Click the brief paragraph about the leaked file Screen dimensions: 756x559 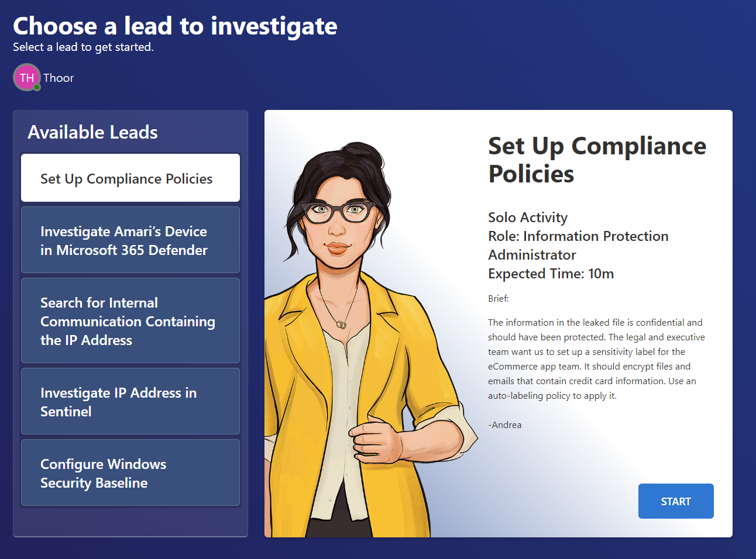coord(596,359)
